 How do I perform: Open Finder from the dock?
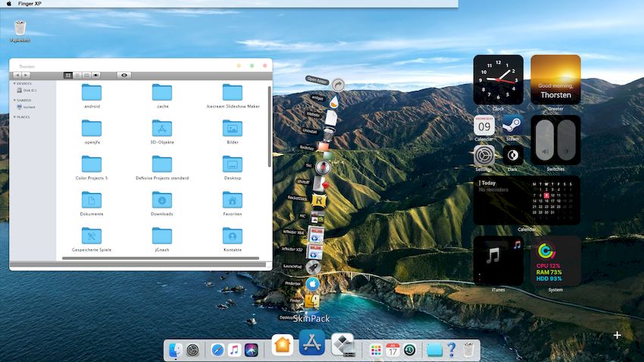click(176, 350)
